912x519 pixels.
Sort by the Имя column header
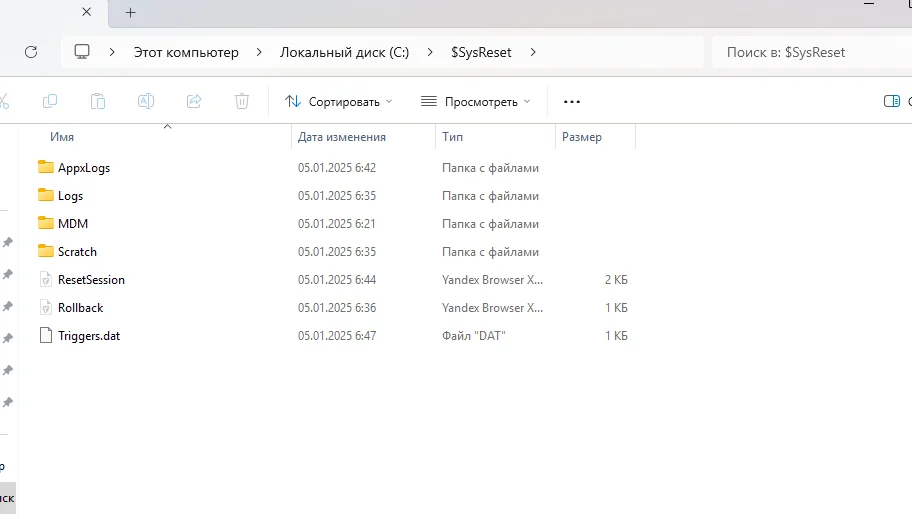point(62,137)
